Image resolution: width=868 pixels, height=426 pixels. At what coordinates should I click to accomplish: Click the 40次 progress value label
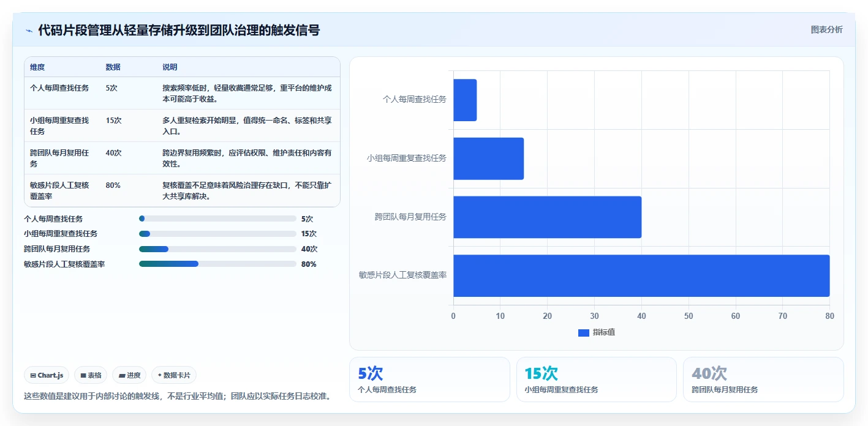[x=309, y=249]
